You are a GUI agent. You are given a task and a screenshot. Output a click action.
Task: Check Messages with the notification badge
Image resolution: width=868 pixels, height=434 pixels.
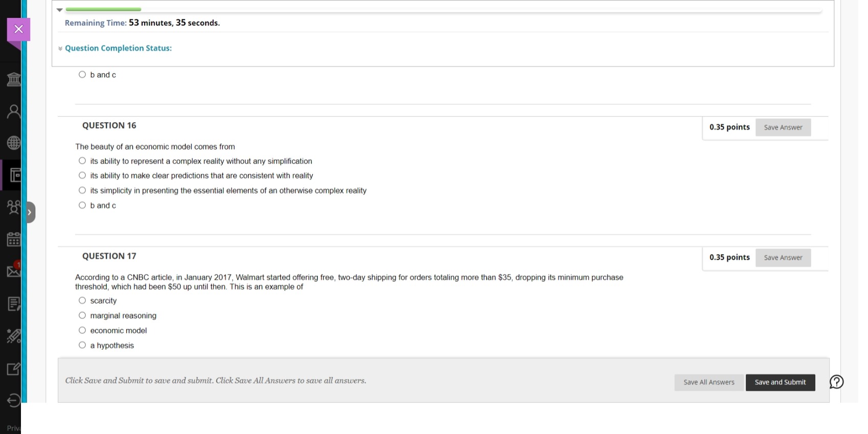(14, 271)
